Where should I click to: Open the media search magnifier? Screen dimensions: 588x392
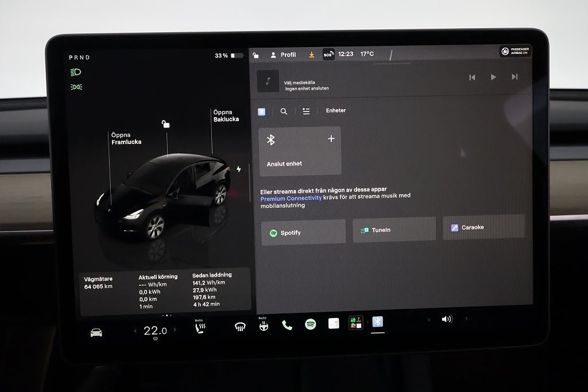[x=284, y=111]
